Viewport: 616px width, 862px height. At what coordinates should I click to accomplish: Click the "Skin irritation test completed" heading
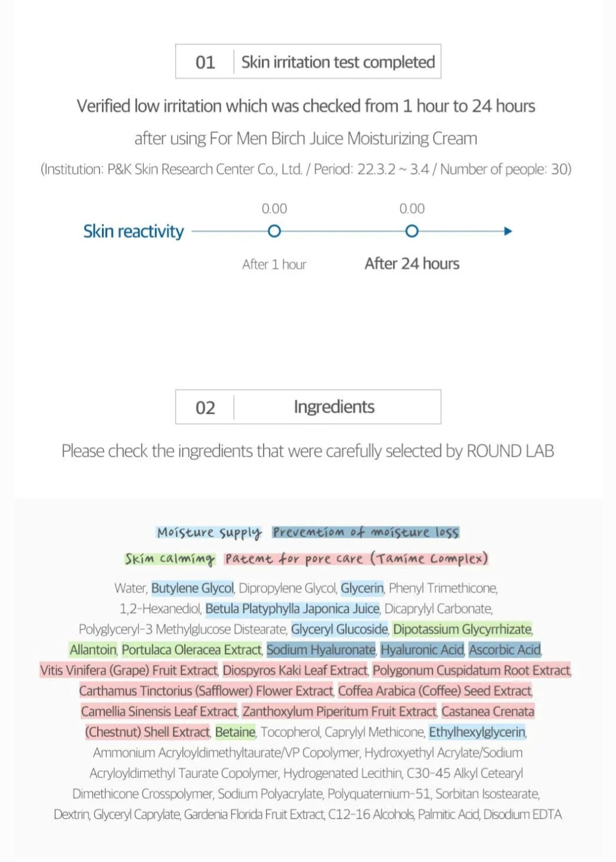click(338, 62)
